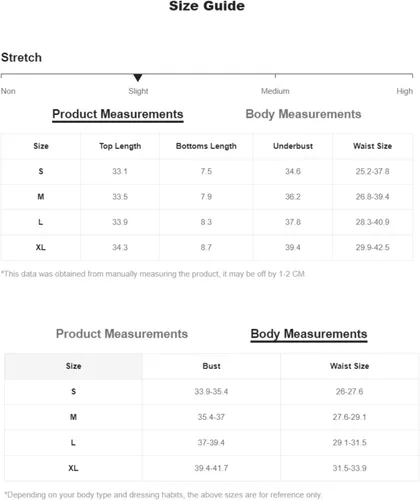Click the Underbust column header
This screenshot has height=500, width=420.
[293, 146]
